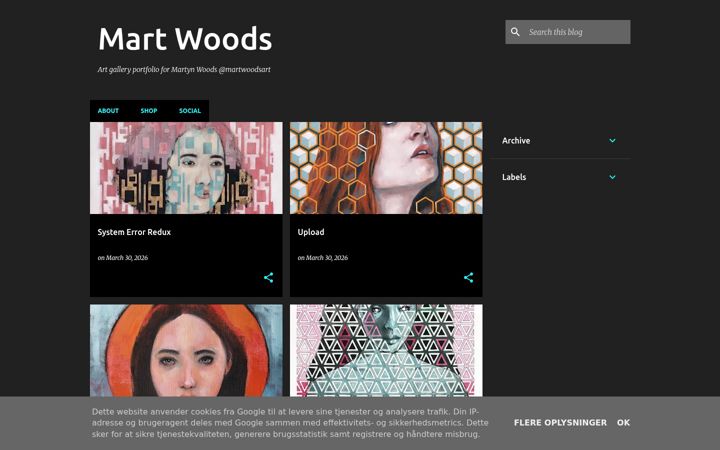Image resolution: width=720 pixels, height=450 pixels.
Task: Click the Mart Woods blog title
Action: pos(185,39)
